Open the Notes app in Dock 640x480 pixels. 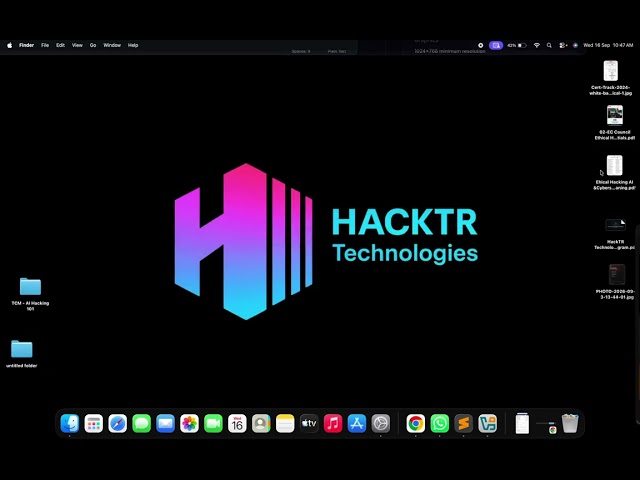pyautogui.click(x=285, y=423)
